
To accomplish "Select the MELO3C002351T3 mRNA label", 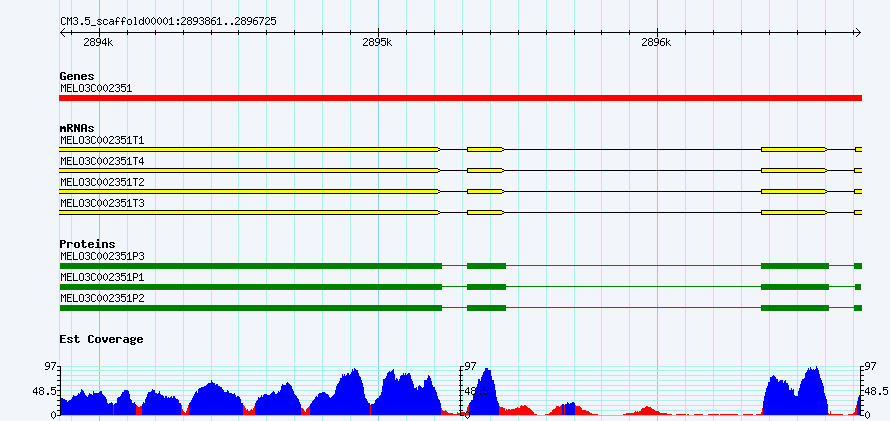I will pyautogui.click(x=102, y=203).
